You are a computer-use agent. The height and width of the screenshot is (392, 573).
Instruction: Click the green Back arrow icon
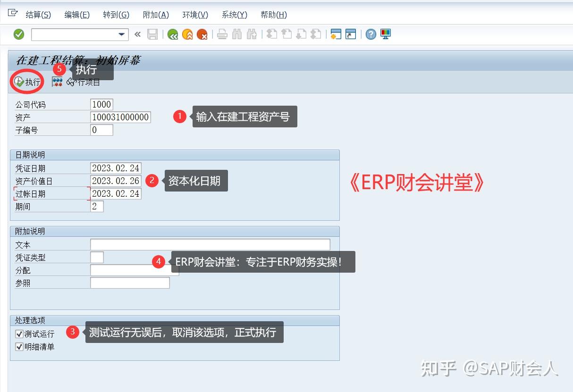click(x=172, y=34)
